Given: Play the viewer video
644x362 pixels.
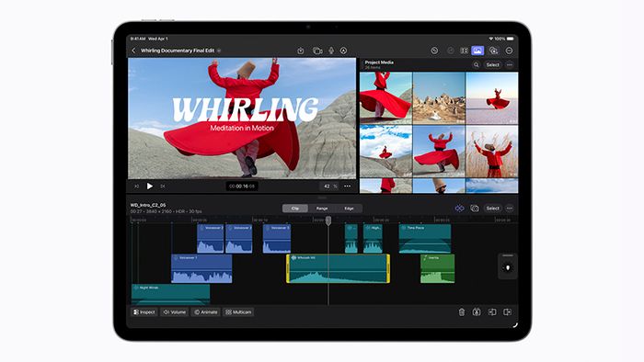Looking at the screenshot, I should pyautogui.click(x=150, y=187).
